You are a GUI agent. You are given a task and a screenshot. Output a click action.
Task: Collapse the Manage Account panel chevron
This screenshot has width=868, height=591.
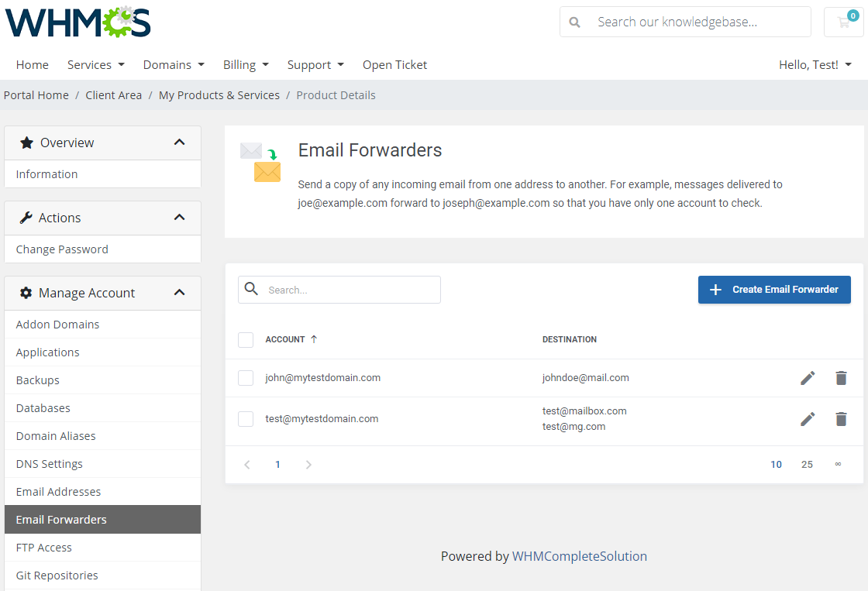coord(179,292)
